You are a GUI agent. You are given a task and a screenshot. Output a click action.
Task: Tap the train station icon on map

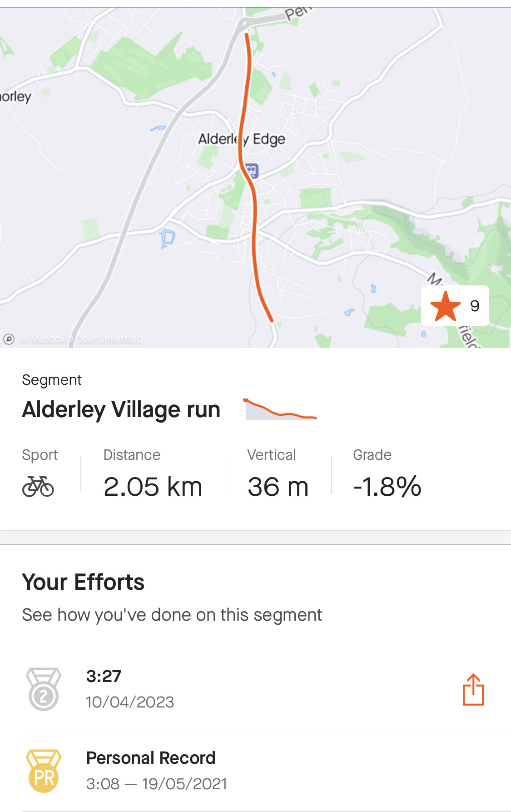click(252, 171)
